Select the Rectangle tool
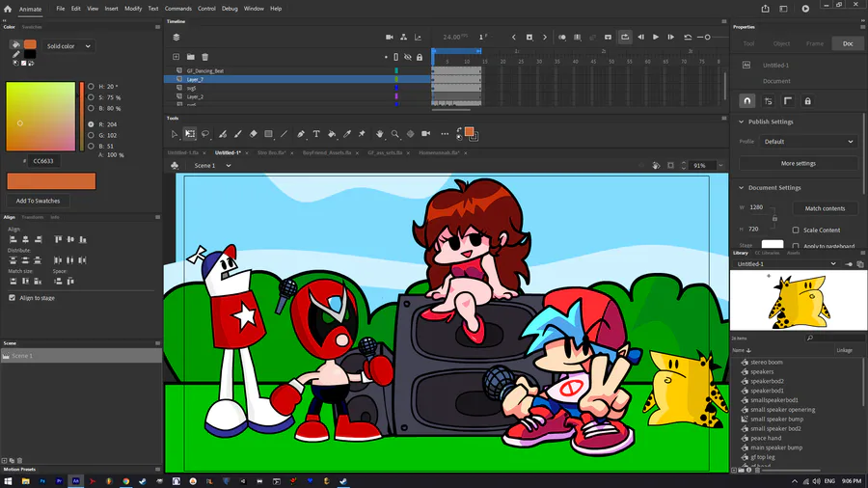This screenshot has width=868, height=488. coord(268,134)
